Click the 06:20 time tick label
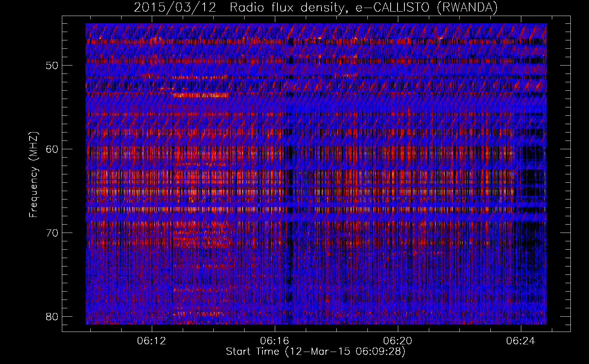This screenshot has height=364, width=589. pos(398,341)
